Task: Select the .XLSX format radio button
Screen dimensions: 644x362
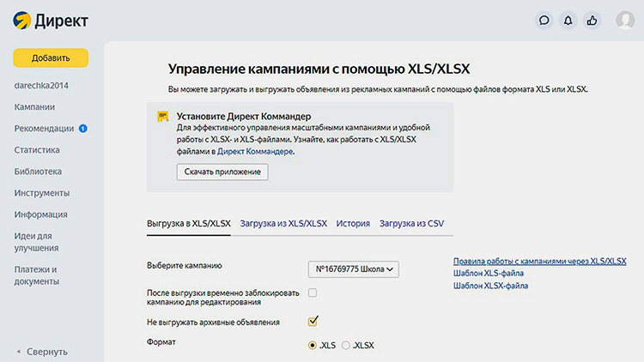Action: (x=347, y=345)
